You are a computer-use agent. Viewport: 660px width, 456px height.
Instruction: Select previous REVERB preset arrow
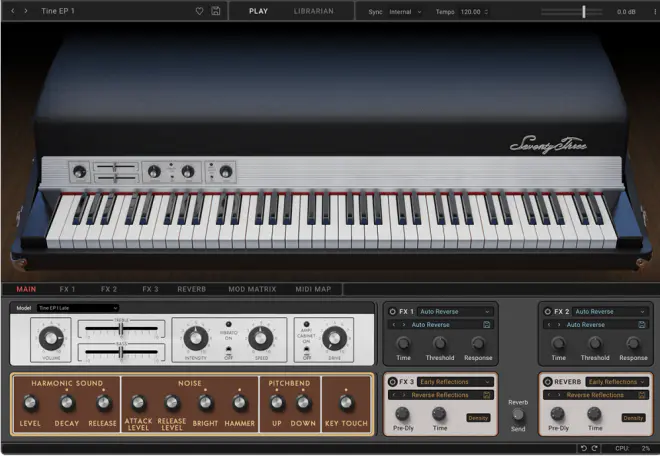pyautogui.click(x=548, y=395)
